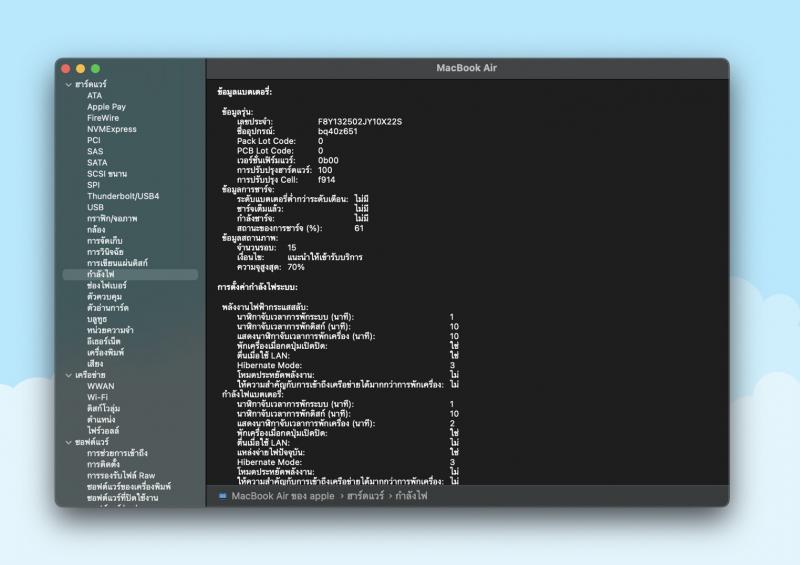Open การรองรับไฟล์ Raw in the sidebar
Image resolution: width=800 pixels, height=565 pixels.
click(x=121, y=476)
